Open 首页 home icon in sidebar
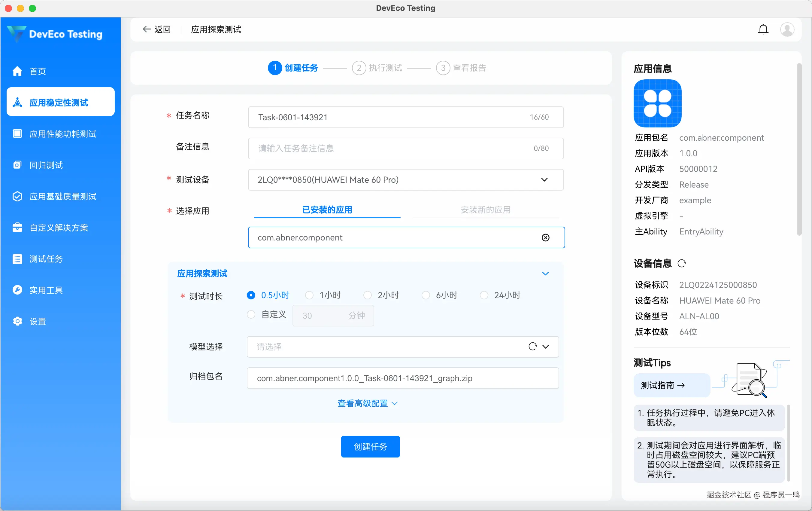Image resolution: width=812 pixels, height=511 pixels. tap(17, 71)
